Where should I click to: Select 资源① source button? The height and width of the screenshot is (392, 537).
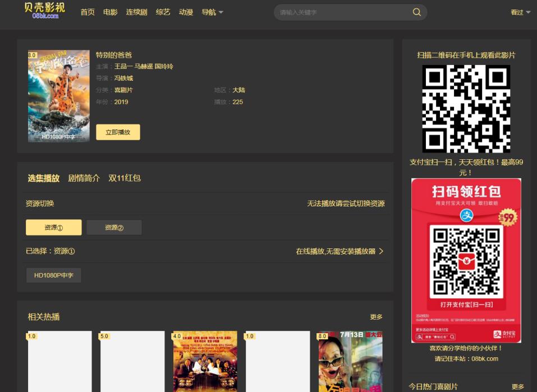(54, 227)
